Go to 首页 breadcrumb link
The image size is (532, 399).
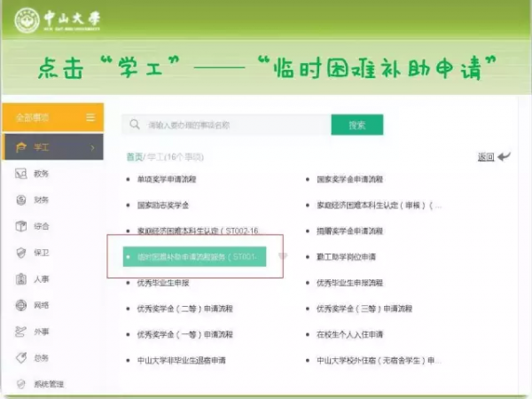click(134, 157)
